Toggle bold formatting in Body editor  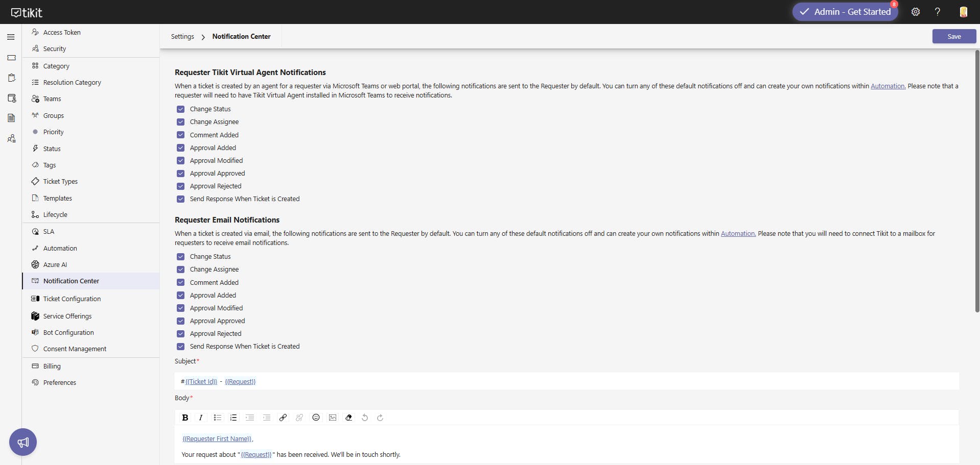point(185,418)
